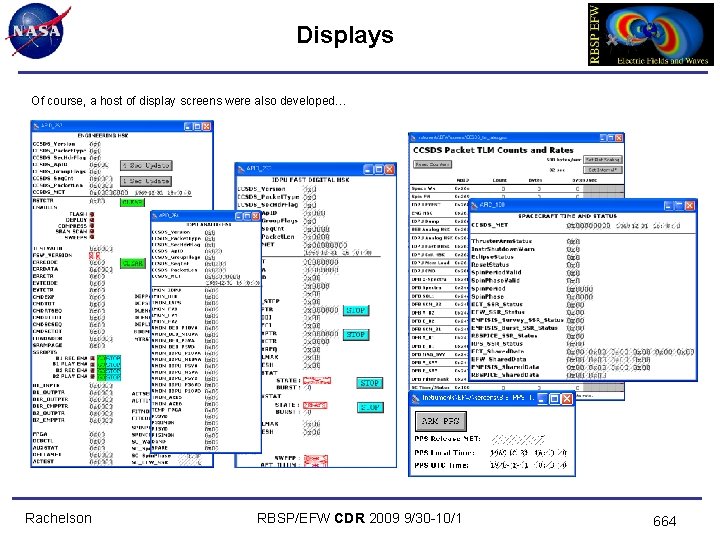This screenshot has width=720, height=540.
Task: Click the PPS window title bar satellite icon
Action: pos(416,398)
